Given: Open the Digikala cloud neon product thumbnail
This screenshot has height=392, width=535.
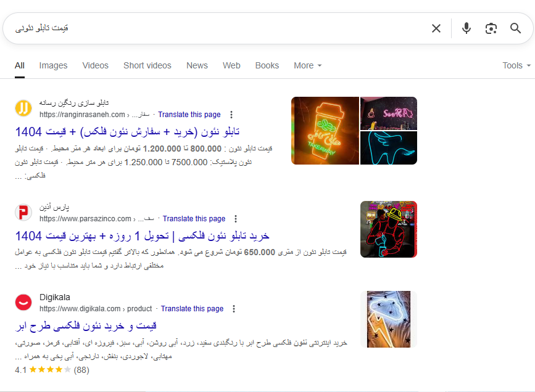Looking at the screenshot, I should [x=389, y=319].
